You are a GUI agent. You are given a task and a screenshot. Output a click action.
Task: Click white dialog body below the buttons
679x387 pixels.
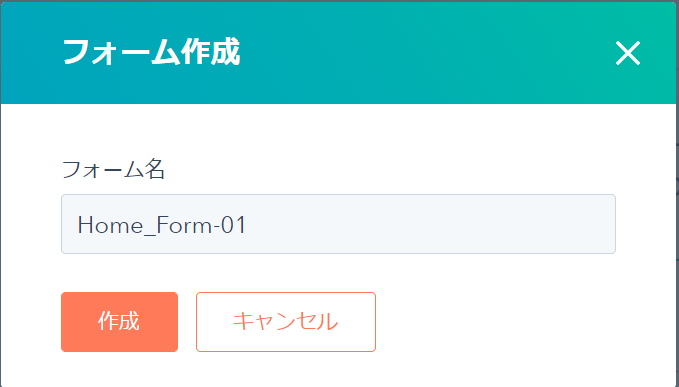(338, 369)
